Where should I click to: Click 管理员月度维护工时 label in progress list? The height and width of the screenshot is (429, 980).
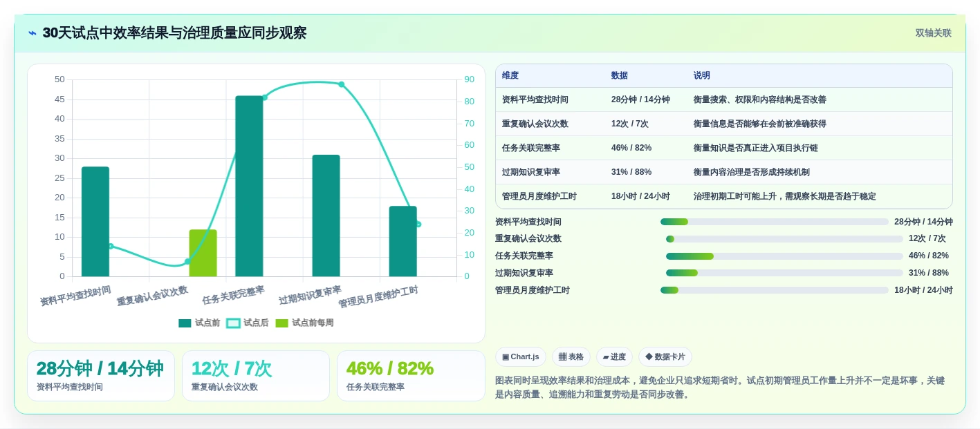(533, 290)
